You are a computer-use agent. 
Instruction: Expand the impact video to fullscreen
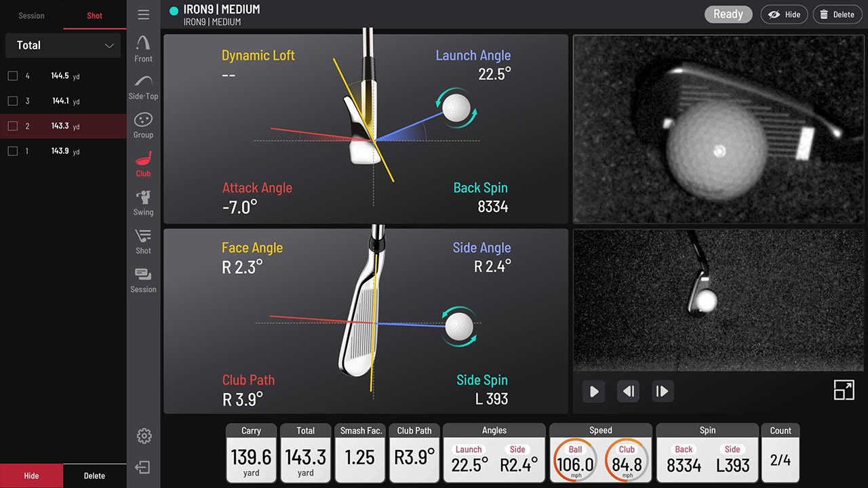[x=844, y=390]
